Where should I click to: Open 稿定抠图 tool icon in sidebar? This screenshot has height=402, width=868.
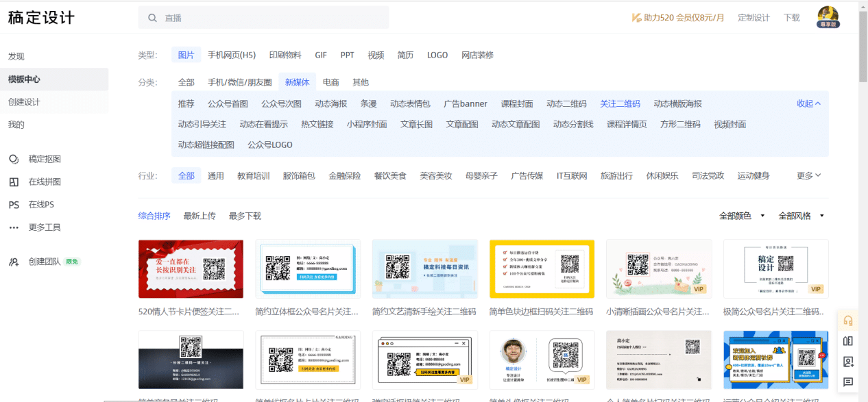click(x=14, y=159)
